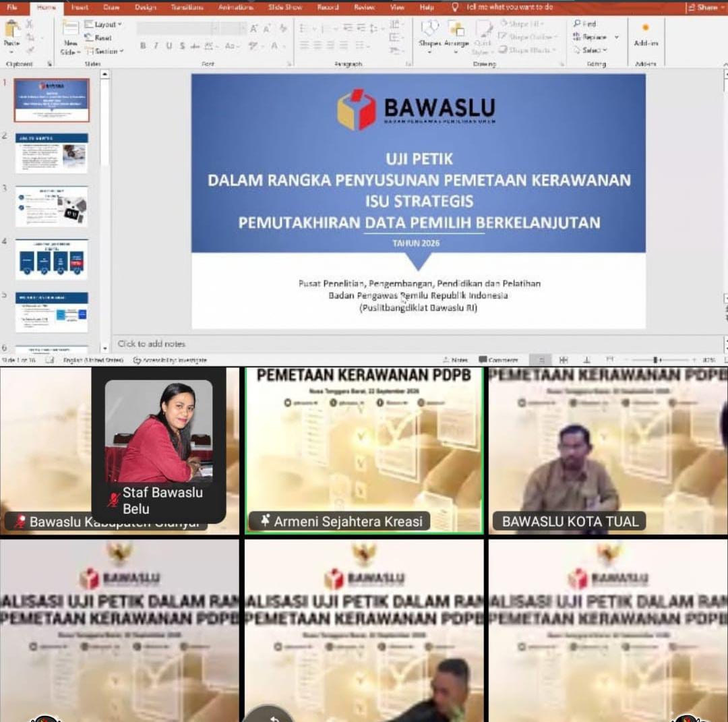Click the New Slide icon

pyautogui.click(x=70, y=28)
